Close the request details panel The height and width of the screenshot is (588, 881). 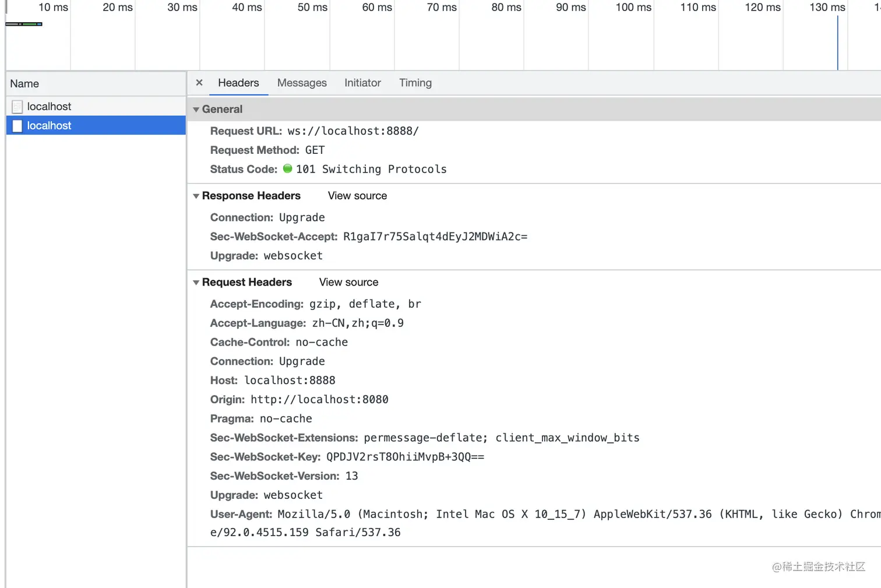(x=199, y=83)
